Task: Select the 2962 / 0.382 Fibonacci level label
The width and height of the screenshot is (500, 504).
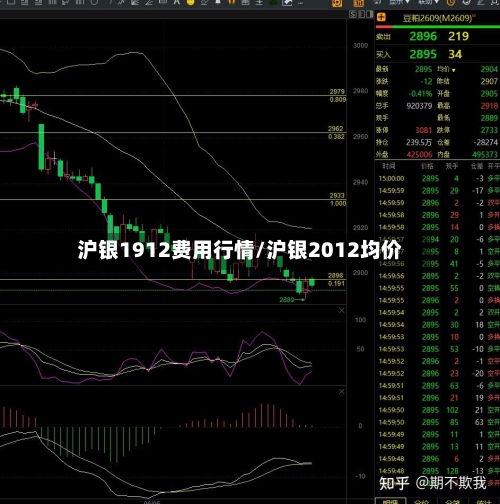Action: click(x=336, y=132)
